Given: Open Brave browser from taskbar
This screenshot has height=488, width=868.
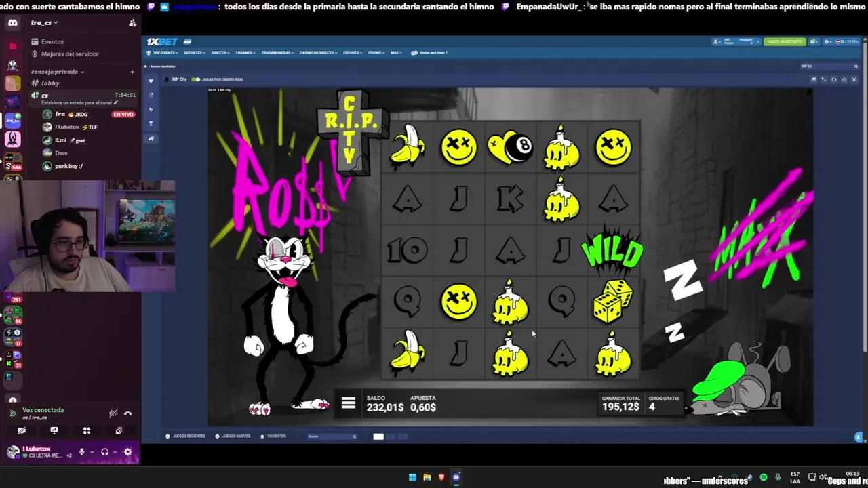Looking at the screenshot, I should click(x=441, y=477).
